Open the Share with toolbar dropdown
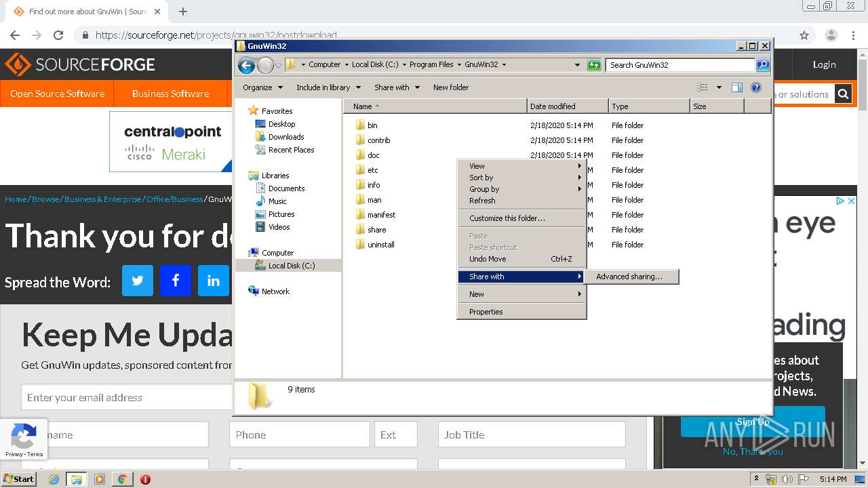 [397, 87]
